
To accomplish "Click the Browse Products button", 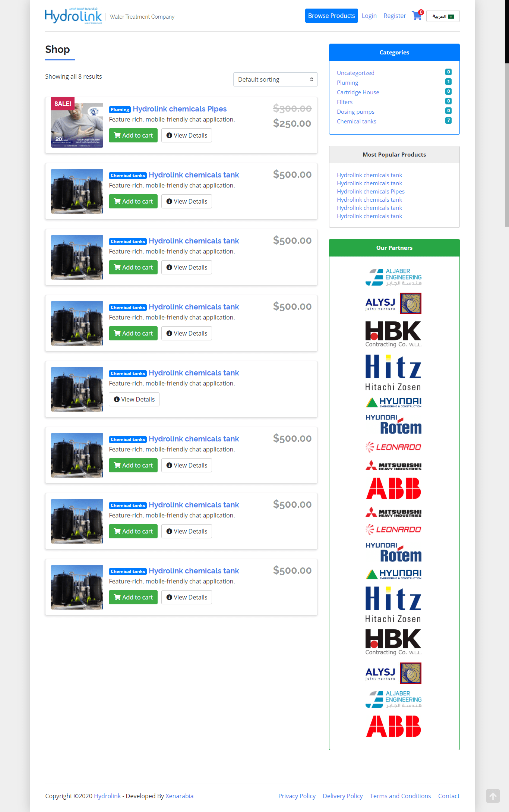I will (x=331, y=16).
